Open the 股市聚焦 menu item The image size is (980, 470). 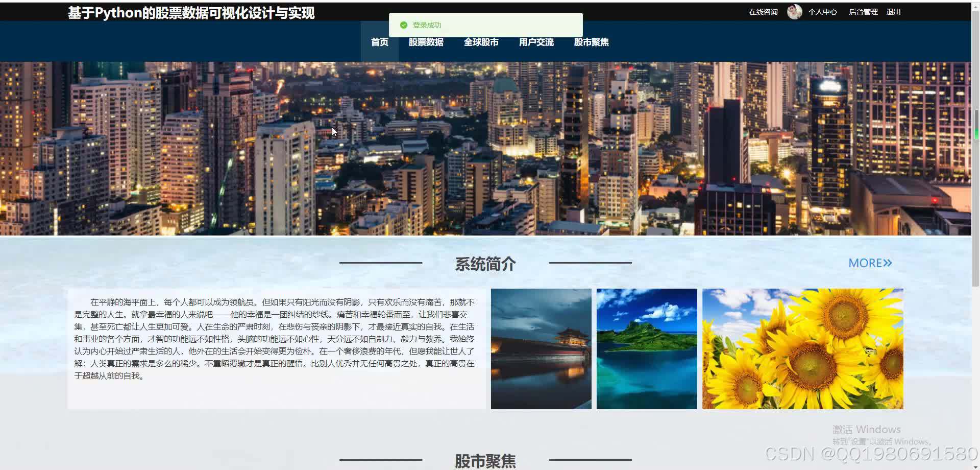point(591,42)
